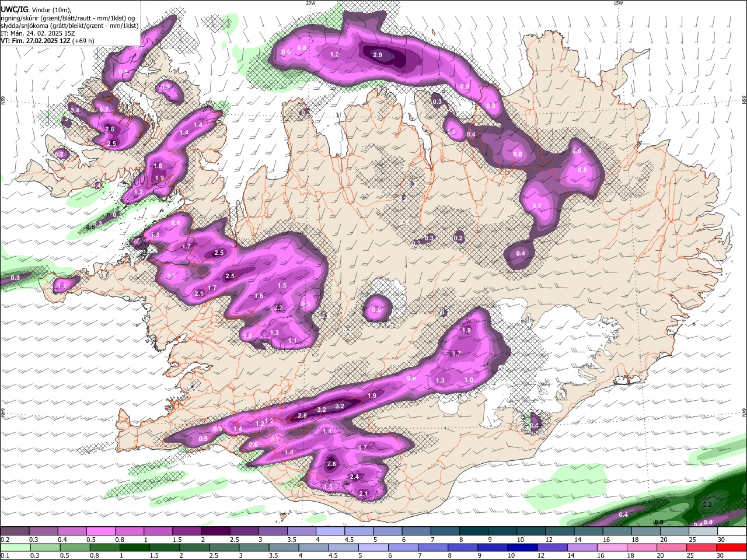Pick the navy blue 10 swatch in rain legend
Image resolution: width=747 pixels, height=560 pixels.
(x=521, y=547)
